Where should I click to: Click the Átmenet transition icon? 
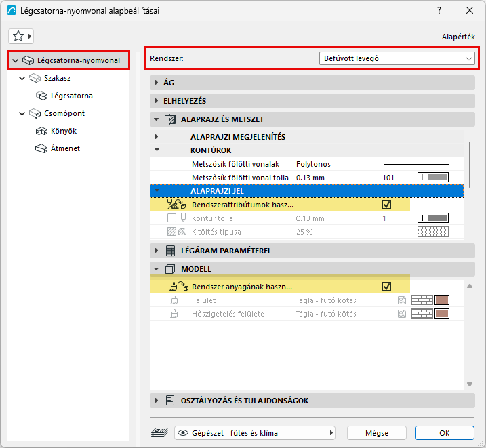[x=41, y=148]
